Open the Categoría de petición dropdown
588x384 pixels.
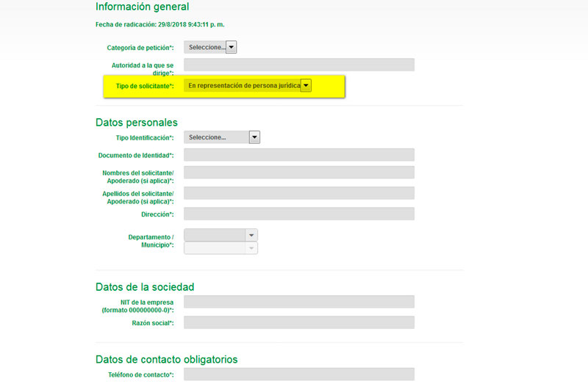210,47
